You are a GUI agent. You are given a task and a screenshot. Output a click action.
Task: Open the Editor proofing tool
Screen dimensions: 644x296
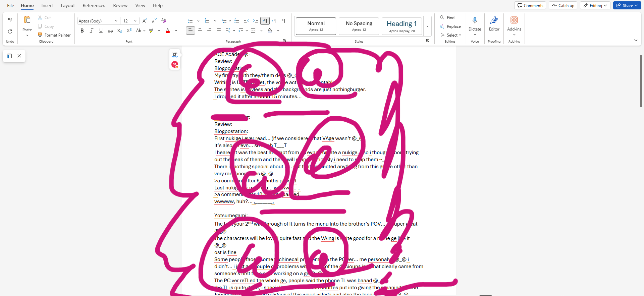[494, 23]
